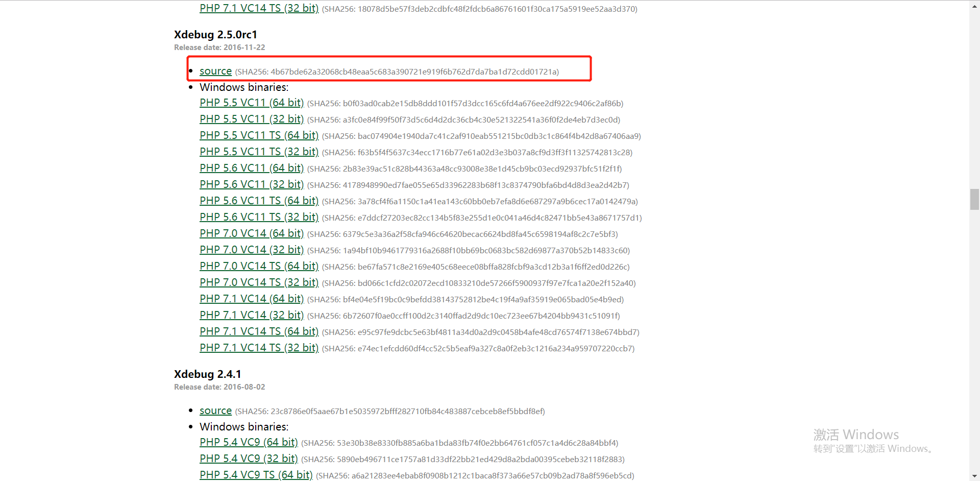Click the SHA256 hash starting 4b67bde62a
Screen dimensions: 980x481
click(x=397, y=72)
